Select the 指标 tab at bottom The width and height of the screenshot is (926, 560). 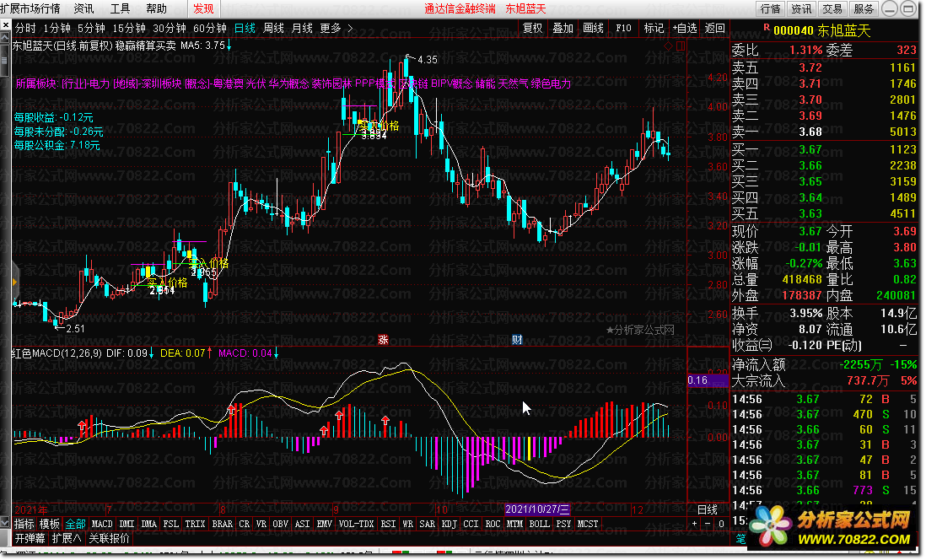[x=24, y=524]
